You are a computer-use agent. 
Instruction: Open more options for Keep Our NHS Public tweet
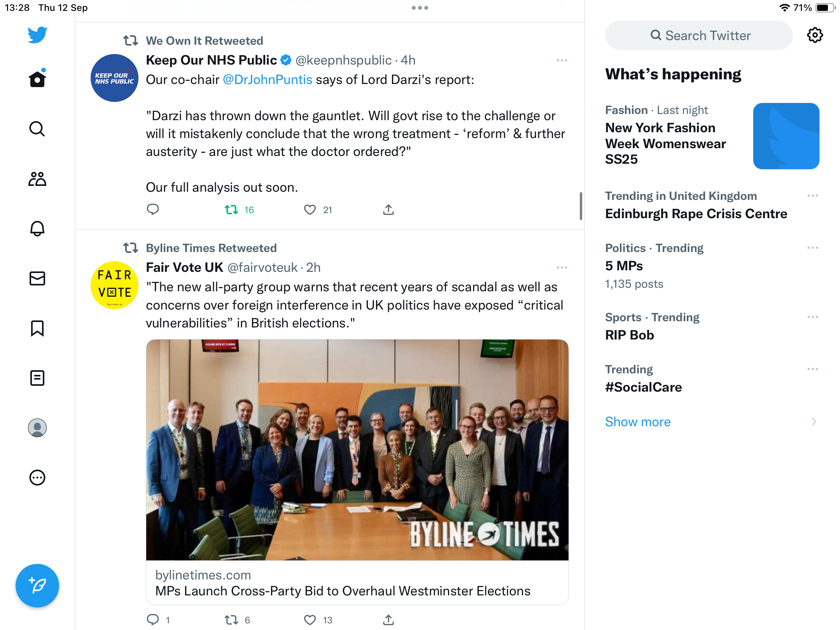click(562, 60)
